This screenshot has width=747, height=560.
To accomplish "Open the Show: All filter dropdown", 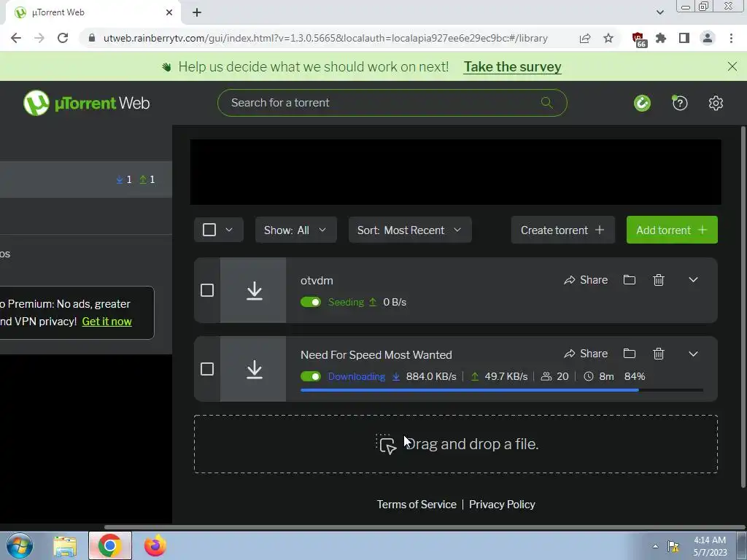I will 295,230.
